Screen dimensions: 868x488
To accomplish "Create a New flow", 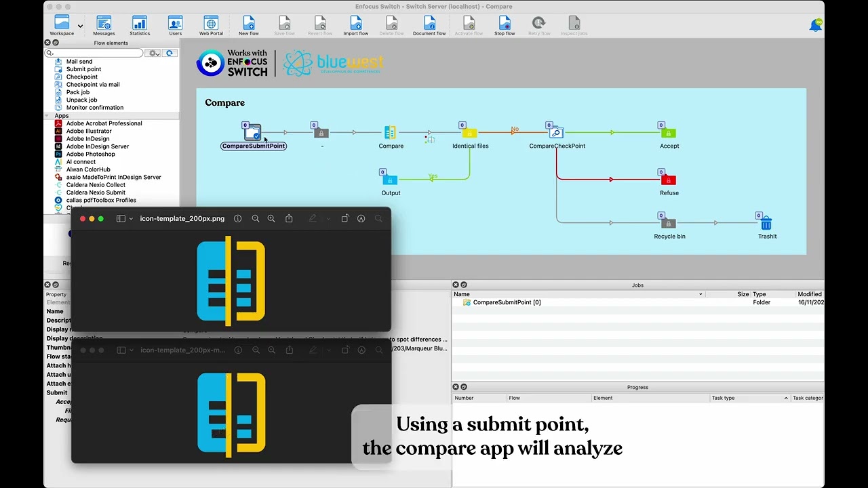I will click(249, 26).
